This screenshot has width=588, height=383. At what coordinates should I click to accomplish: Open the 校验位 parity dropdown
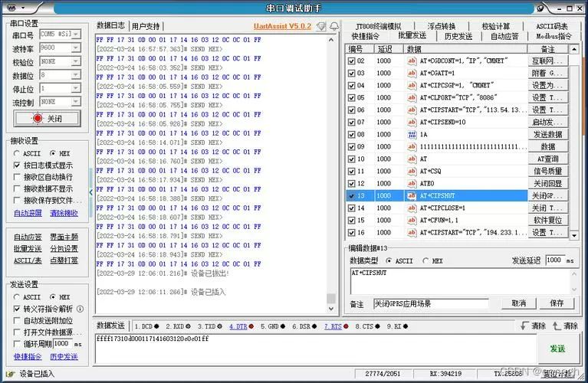(76, 61)
